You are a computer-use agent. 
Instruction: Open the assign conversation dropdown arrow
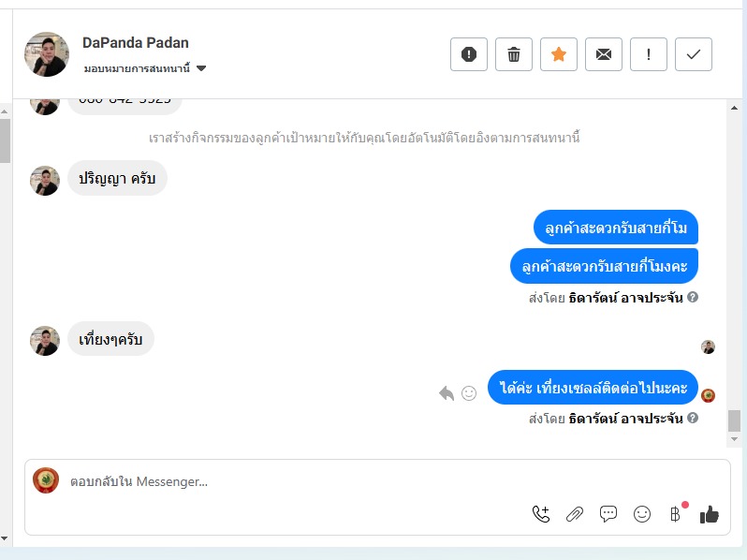click(201, 68)
